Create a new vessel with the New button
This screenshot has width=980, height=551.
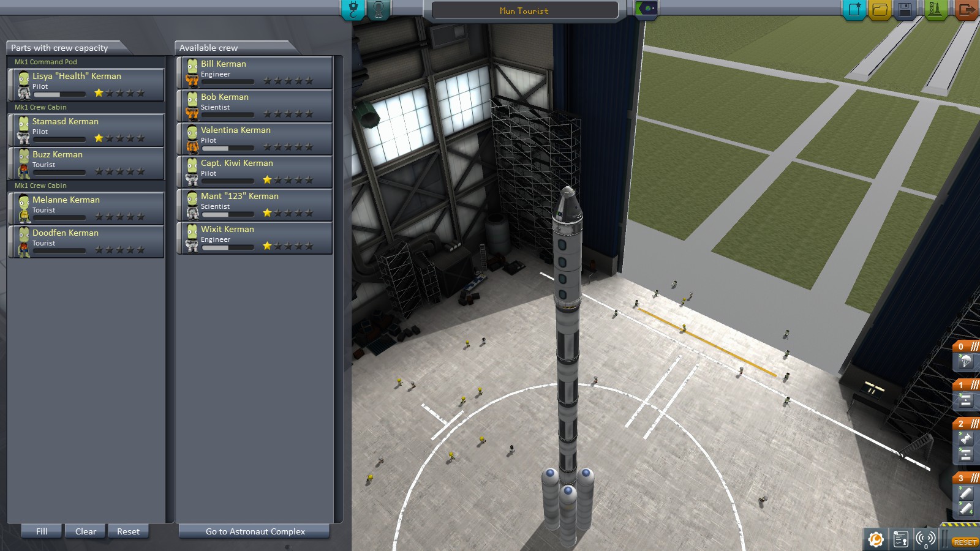coord(854,10)
